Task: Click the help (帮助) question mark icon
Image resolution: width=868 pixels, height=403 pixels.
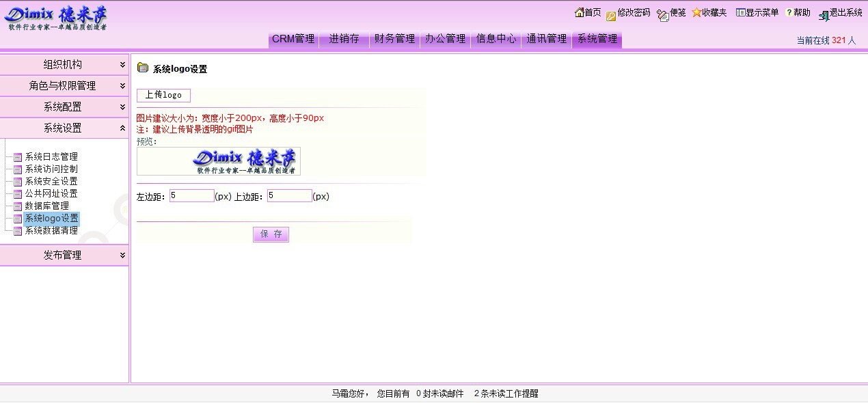Action: click(789, 13)
